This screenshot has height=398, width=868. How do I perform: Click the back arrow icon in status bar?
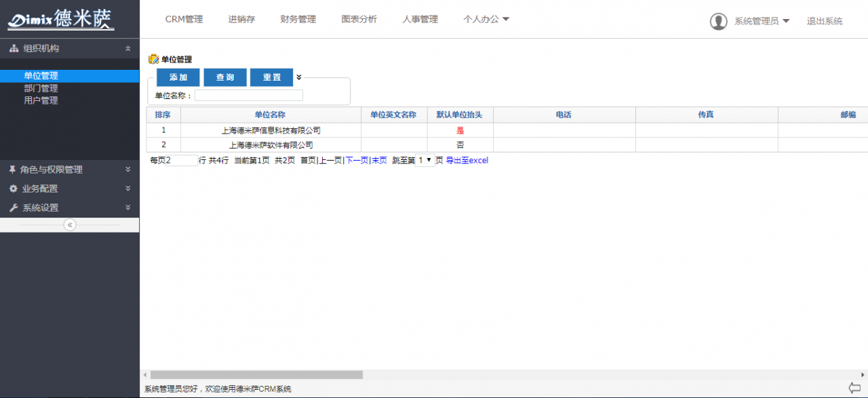coord(854,388)
